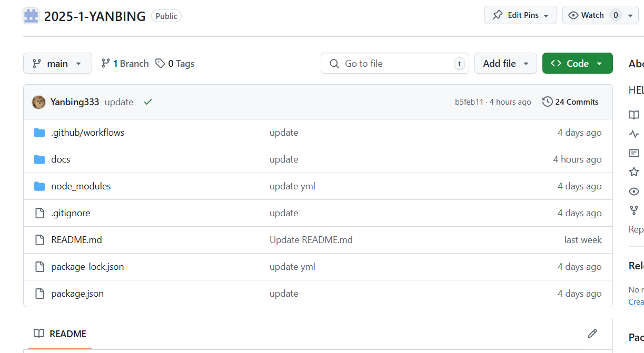Viewport: 644px width, 353px height.
Task: Click the book icon in the About sidebar
Action: click(x=634, y=115)
